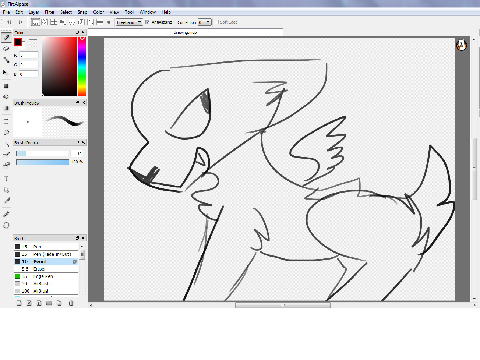This screenshot has height=360, width=480.
Task: Toggle the Crisscross snap button
Action: point(53,22)
